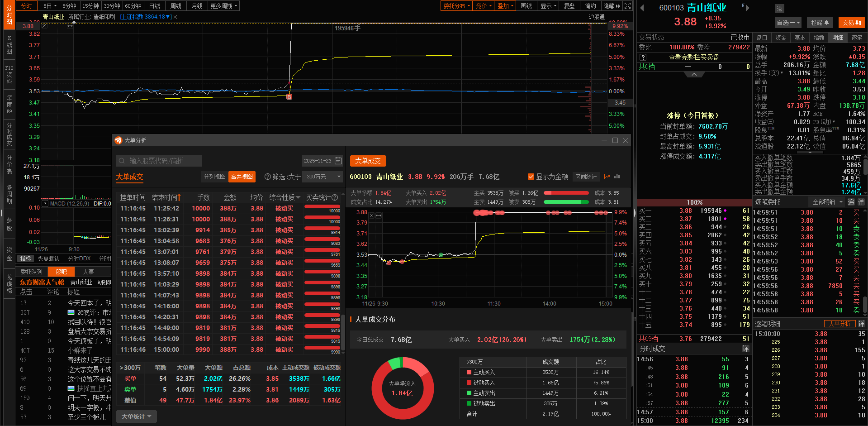Open calendar date picker in 大单分析

tap(338, 161)
